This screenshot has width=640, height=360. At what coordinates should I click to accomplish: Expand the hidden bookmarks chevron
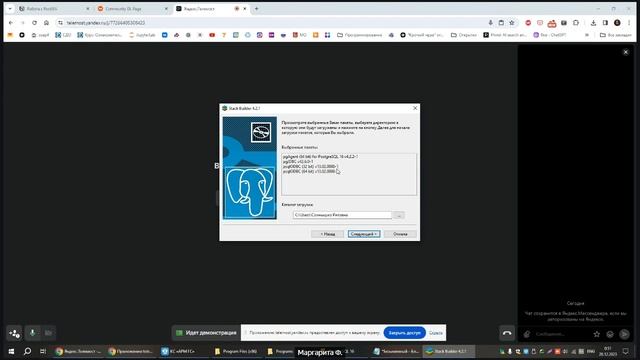pos(587,35)
